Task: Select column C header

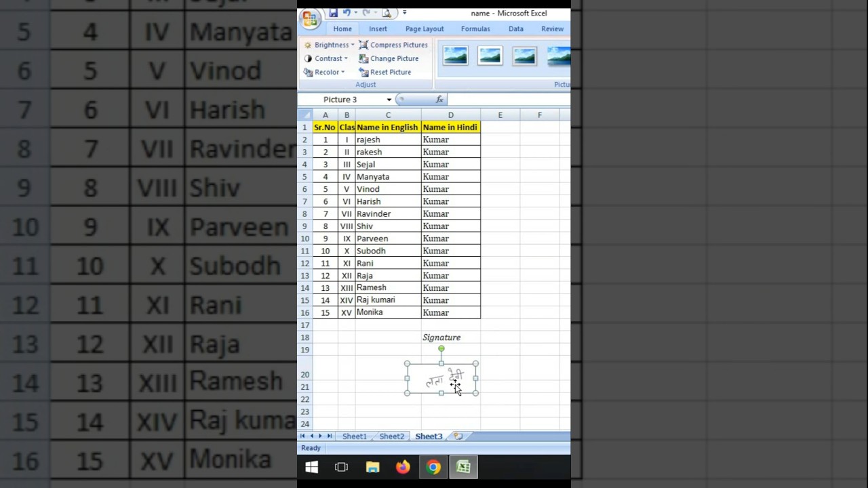Action: [x=388, y=115]
